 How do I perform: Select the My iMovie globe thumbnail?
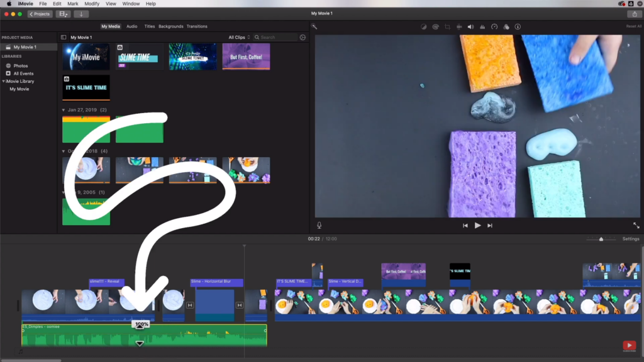point(86,57)
